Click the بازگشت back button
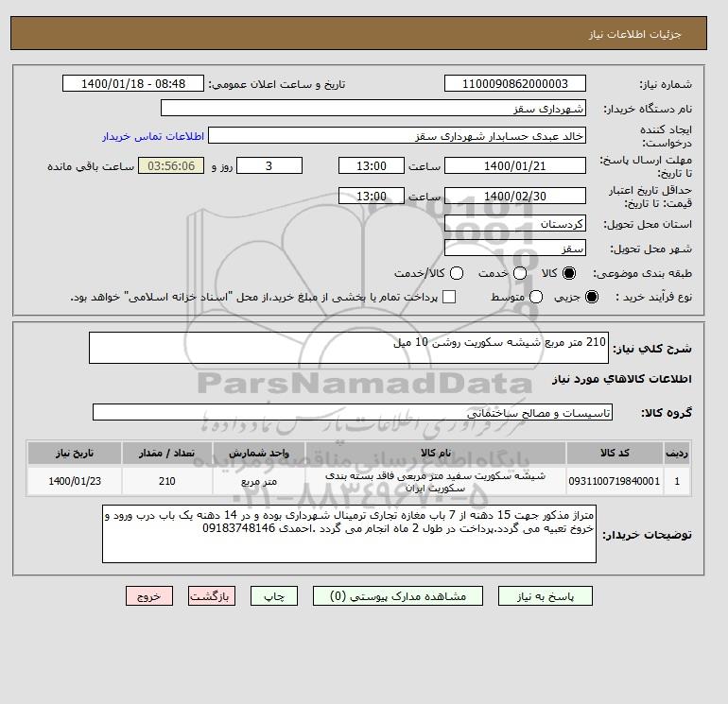The width and height of the screenshot is (728, 704). click(x=212, y=596)
